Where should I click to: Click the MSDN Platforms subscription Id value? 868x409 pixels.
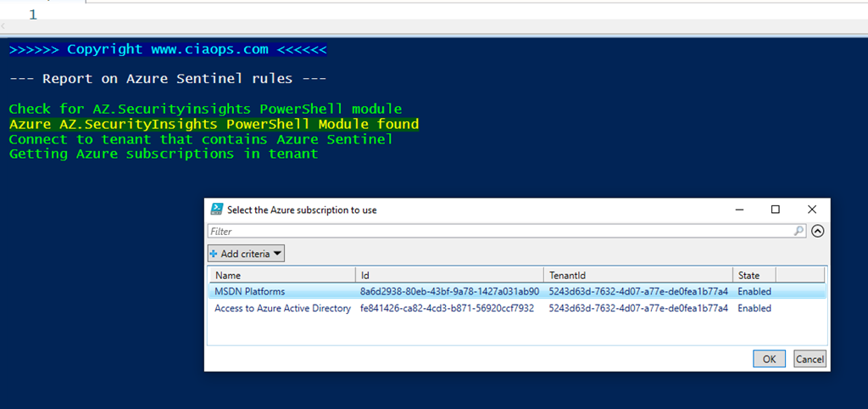[x=448, y=292]
